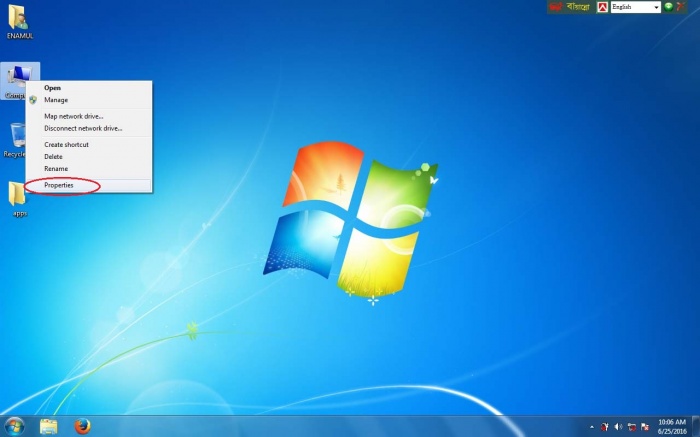Click the red Avro keyboard logo
The width and height of the screenshot is (700, 437).
(556, 7)
